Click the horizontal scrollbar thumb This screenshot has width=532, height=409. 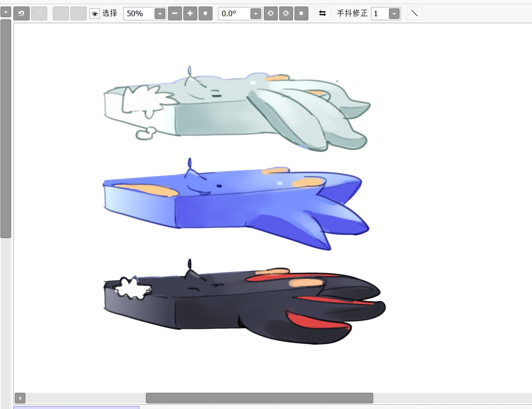pyautogui.click(x=260, y=398)
